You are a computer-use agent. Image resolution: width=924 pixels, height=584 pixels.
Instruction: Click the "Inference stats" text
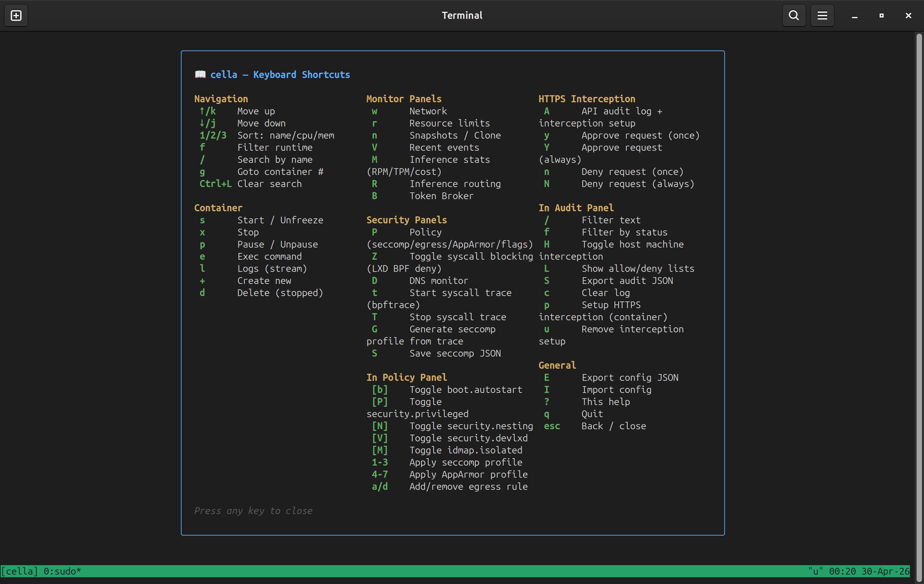450,160
